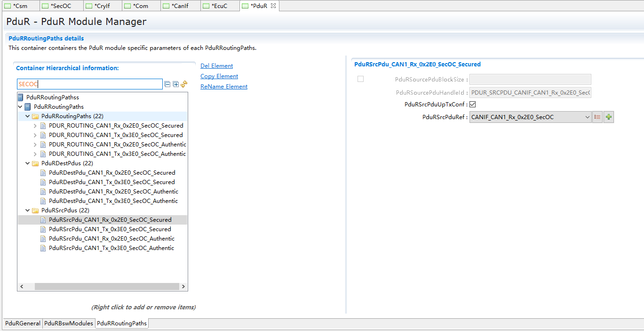
Task: Click the ReName Element link
Action: tap(224, 87)
